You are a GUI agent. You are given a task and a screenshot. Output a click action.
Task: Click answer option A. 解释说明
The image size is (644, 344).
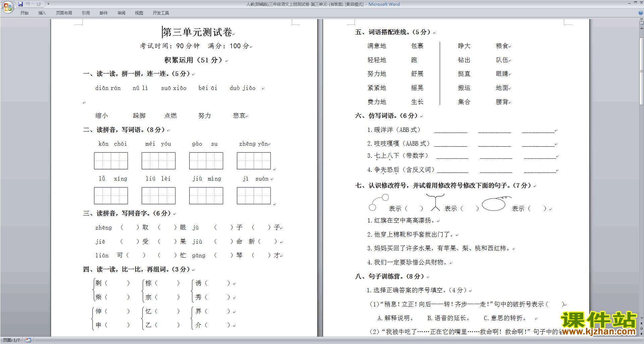tap(395, 318)
